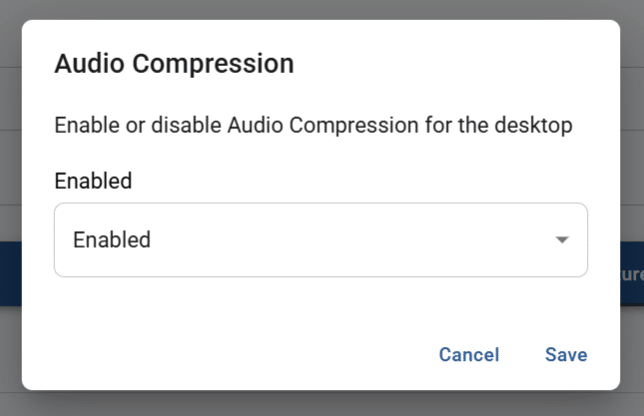Save the Audio Compression setting
The image size is (644, 416).
click(x=566, y=355)
